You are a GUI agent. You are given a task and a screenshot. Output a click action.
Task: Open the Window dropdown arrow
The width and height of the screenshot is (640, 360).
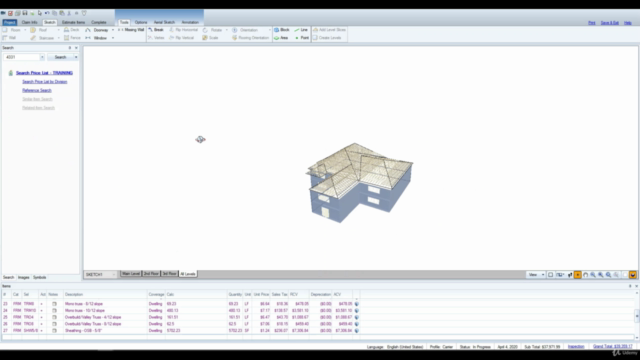pyautogui.click(x=113, y=38)
